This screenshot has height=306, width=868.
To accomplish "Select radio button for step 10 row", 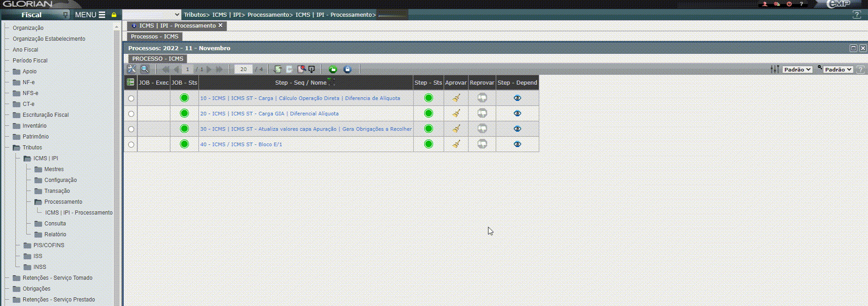I will [x=131, y=98].
